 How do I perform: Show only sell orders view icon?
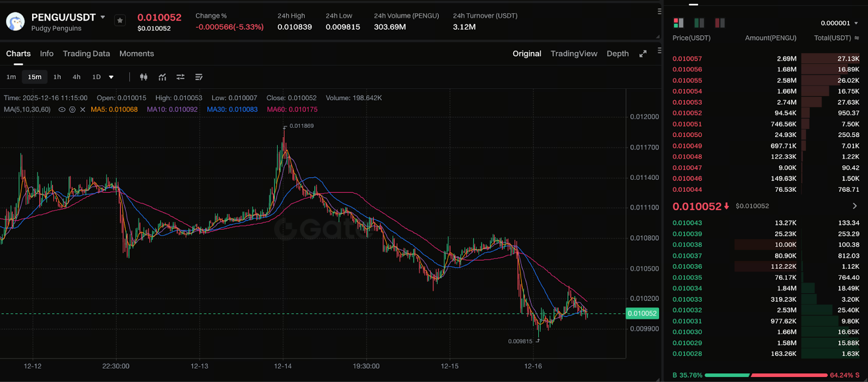tap(720, 23)
